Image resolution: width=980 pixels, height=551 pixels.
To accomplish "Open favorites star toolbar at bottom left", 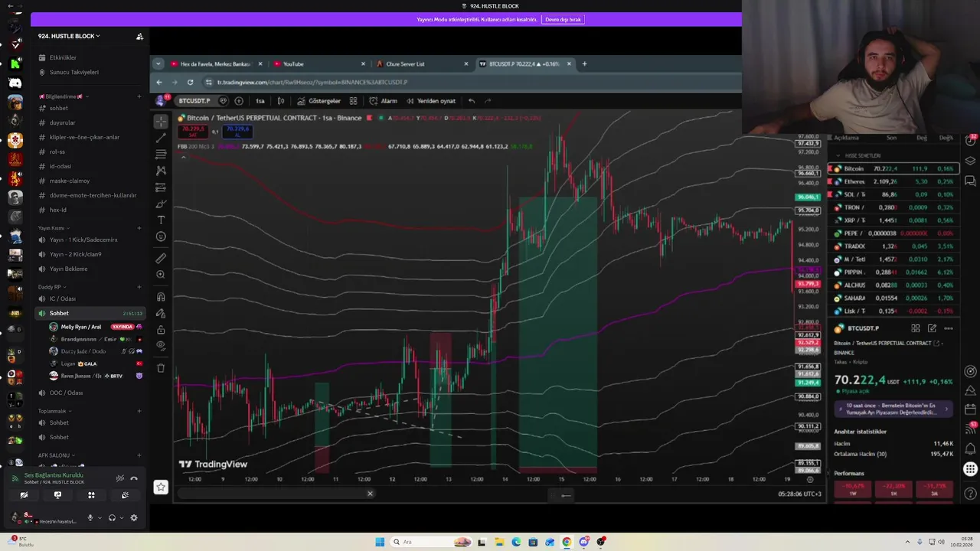I will pyautogui.click(x=161, y=487).
